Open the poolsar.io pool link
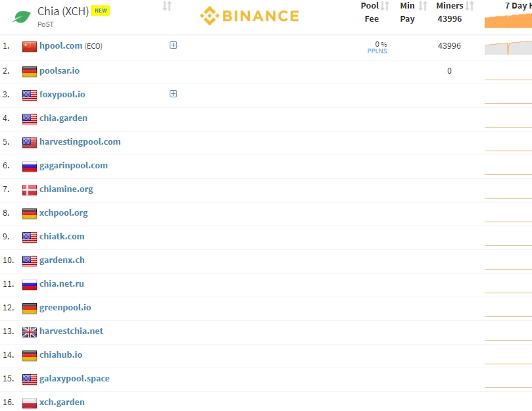Screen dimensions: 532x411 tap(59, 70)
